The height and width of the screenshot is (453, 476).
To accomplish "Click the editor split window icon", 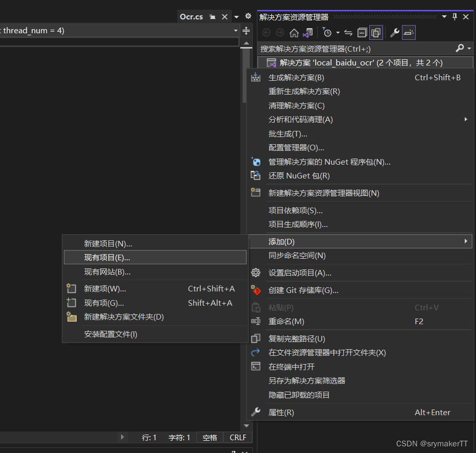I will click(246, 30).
